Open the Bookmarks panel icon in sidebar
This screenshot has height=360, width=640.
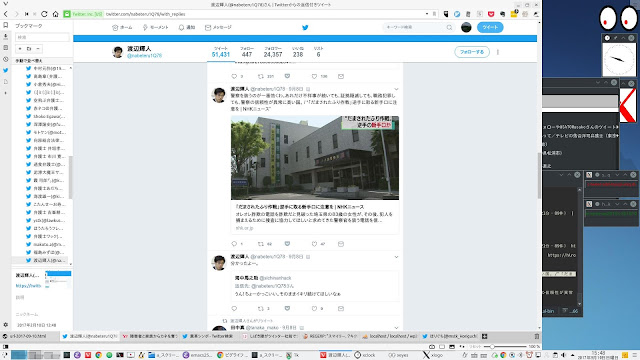point(5,25)
